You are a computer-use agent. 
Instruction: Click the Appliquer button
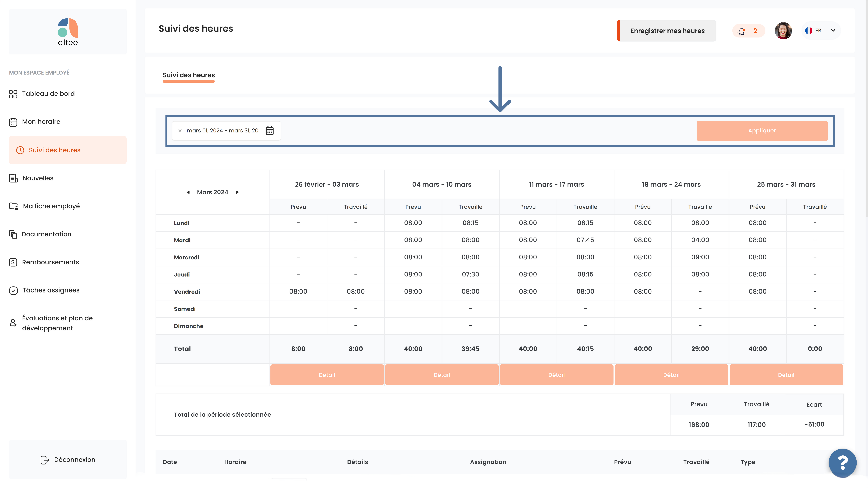pos(762,131)
